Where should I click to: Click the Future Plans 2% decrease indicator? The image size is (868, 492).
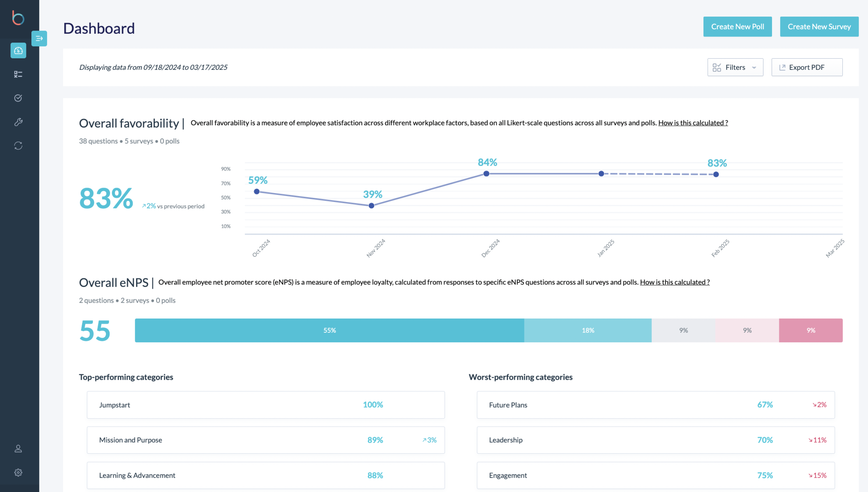click(819, 405)
